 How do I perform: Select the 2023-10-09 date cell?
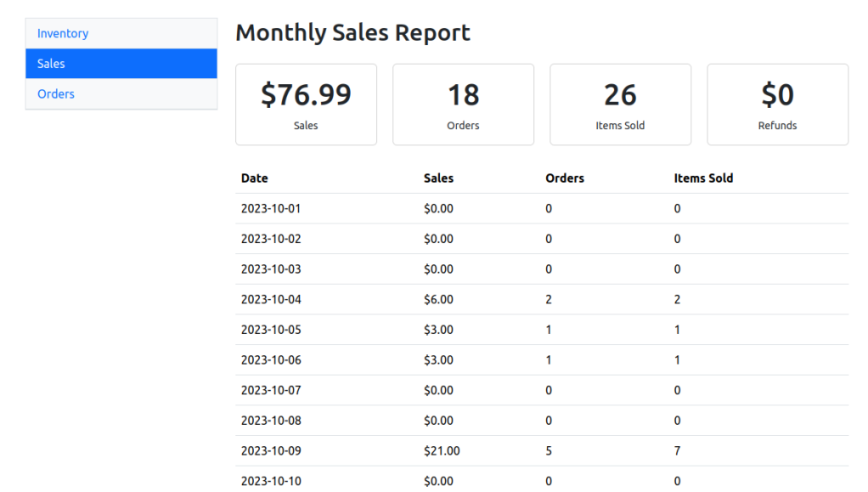[271, 451]
